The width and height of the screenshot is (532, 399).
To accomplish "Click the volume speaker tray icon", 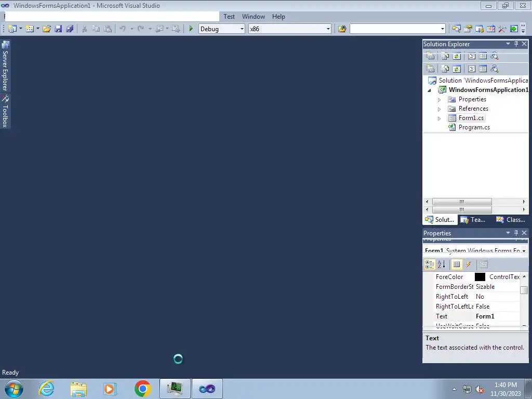I will (x=480, y=389).
